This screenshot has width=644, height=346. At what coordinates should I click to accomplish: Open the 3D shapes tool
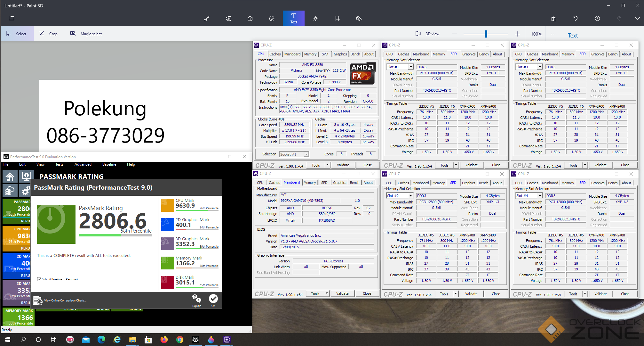[x=250, y=19]
